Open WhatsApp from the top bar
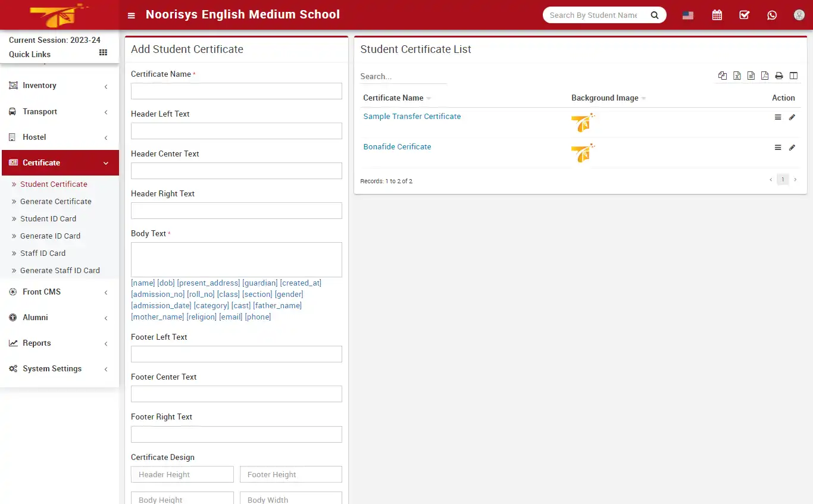This screenshot has width=813, height=504. [772, 15]
